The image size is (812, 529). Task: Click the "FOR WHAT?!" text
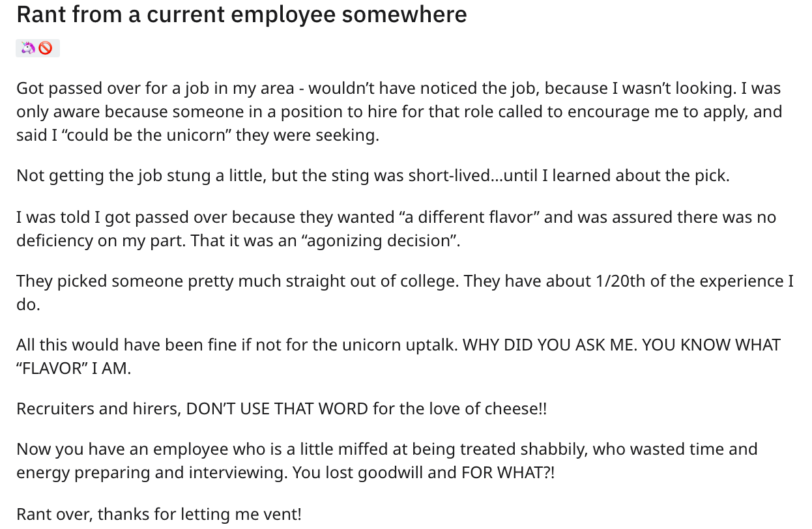508,472
